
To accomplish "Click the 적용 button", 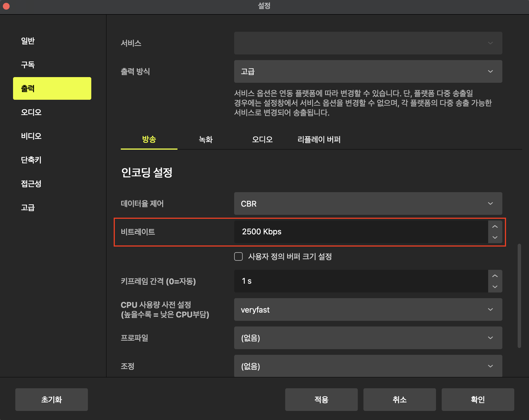I will click(x=321, y=400).
